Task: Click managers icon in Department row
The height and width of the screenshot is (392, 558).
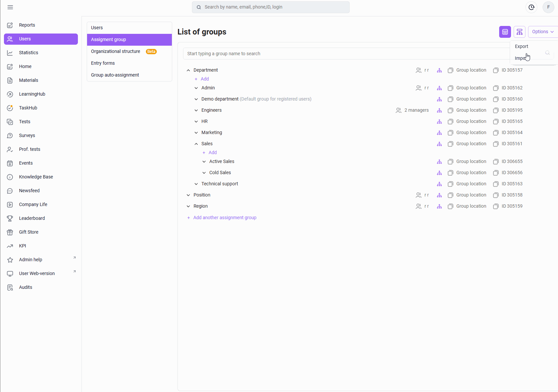Action: [419, 70]
